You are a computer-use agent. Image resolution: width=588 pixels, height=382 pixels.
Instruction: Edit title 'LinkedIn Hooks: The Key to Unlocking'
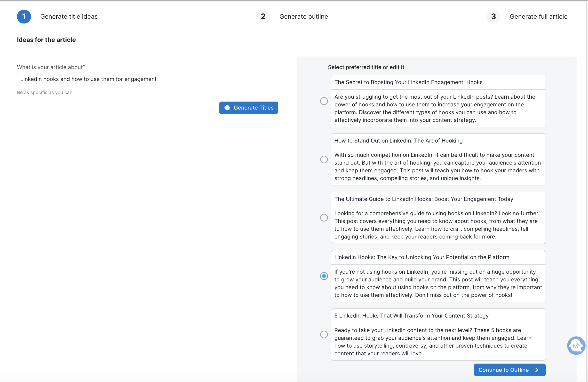click(438, 257)
